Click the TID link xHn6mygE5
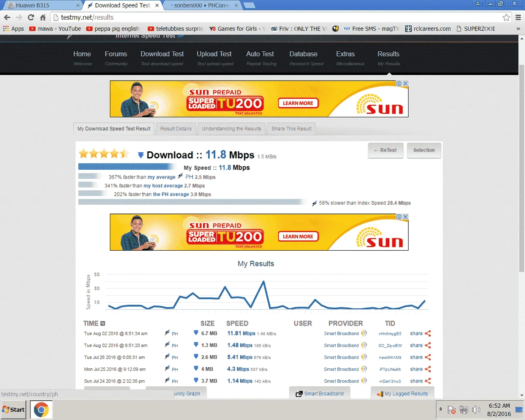 tap(390, 334)
